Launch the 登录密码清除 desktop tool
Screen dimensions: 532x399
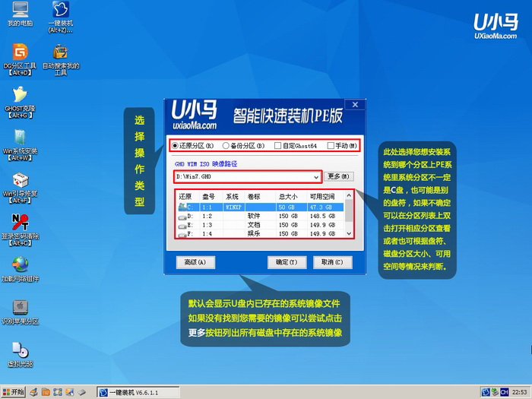pyautogui.click(x=20, y=230)
